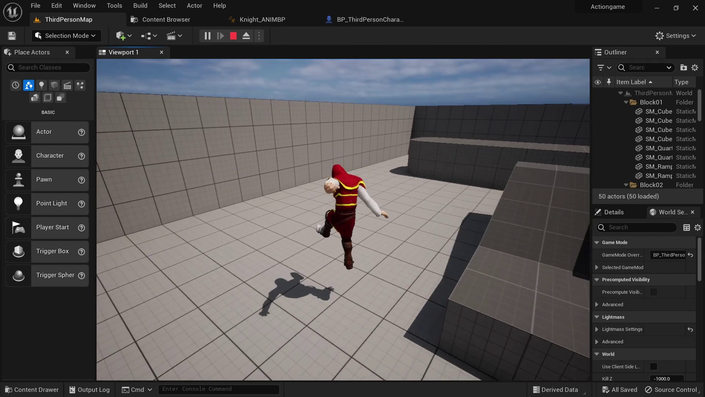
Task: Click the Eject from player icon
Action: pos(246,36)
